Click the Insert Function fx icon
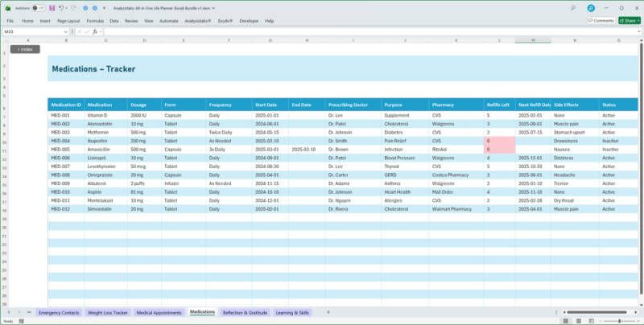The height and width of the screenshot is (325, 644). tap(94, 31)
